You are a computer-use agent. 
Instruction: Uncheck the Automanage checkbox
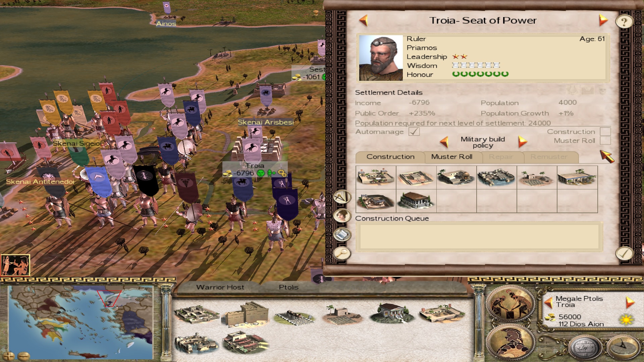tap(414, 132)
